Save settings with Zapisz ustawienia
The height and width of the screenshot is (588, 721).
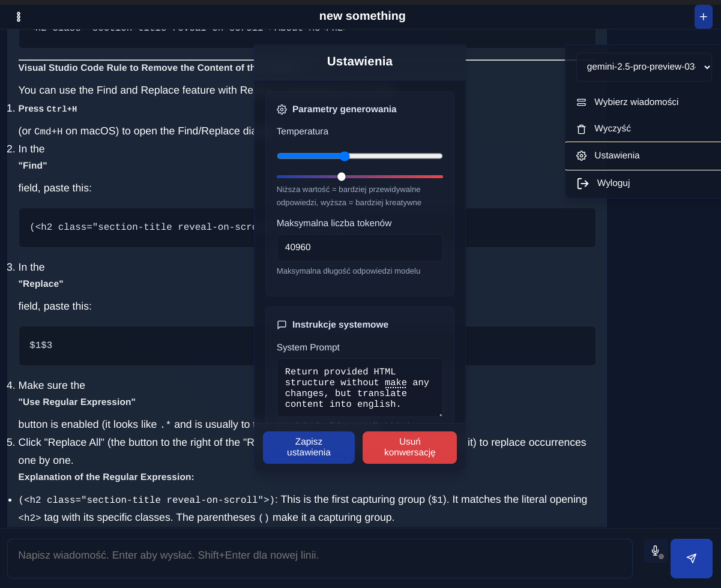pos(309,447)
